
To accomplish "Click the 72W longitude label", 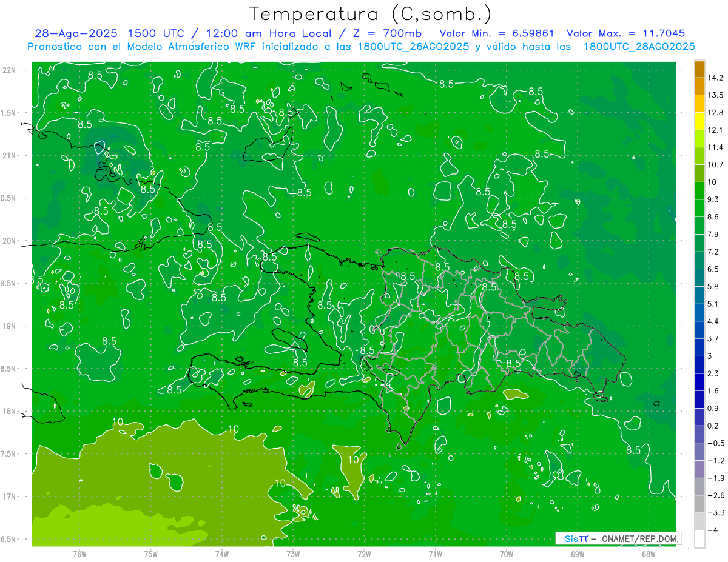I will (364, 554).
